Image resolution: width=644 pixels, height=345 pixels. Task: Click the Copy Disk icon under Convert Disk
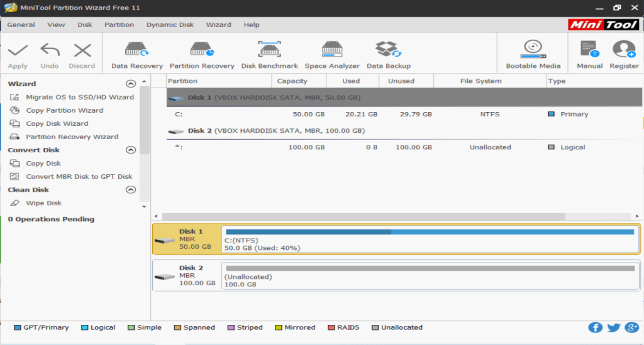tap(14, 163)
